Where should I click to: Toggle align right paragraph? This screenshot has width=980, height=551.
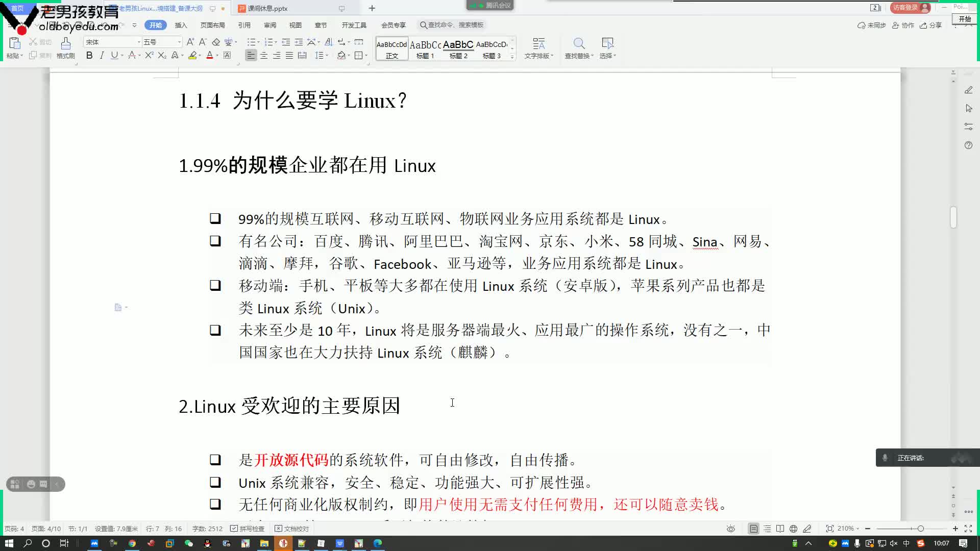(x=277, y=55)
